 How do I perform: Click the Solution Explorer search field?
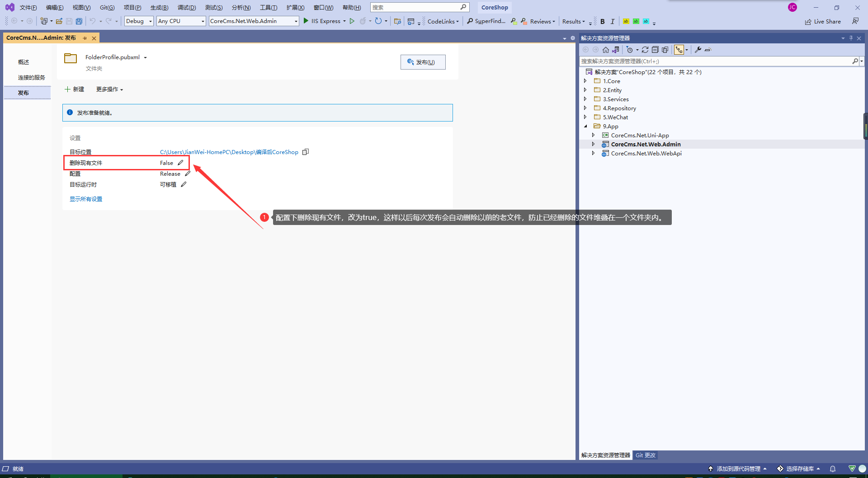click(x=714, y=61)
